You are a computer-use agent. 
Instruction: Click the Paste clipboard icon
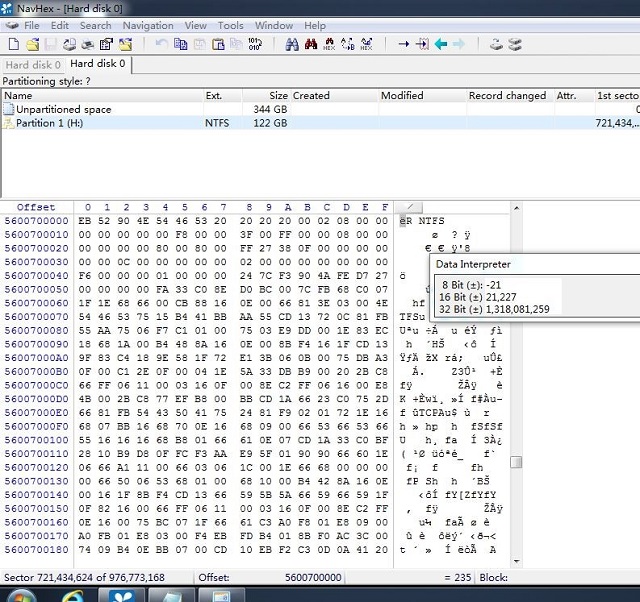point(218,44)
